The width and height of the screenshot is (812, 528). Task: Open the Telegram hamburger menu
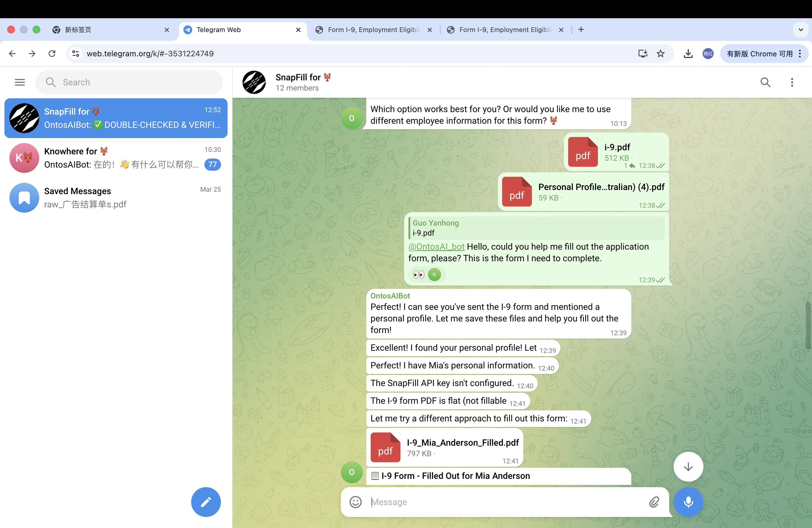[20, 82]
